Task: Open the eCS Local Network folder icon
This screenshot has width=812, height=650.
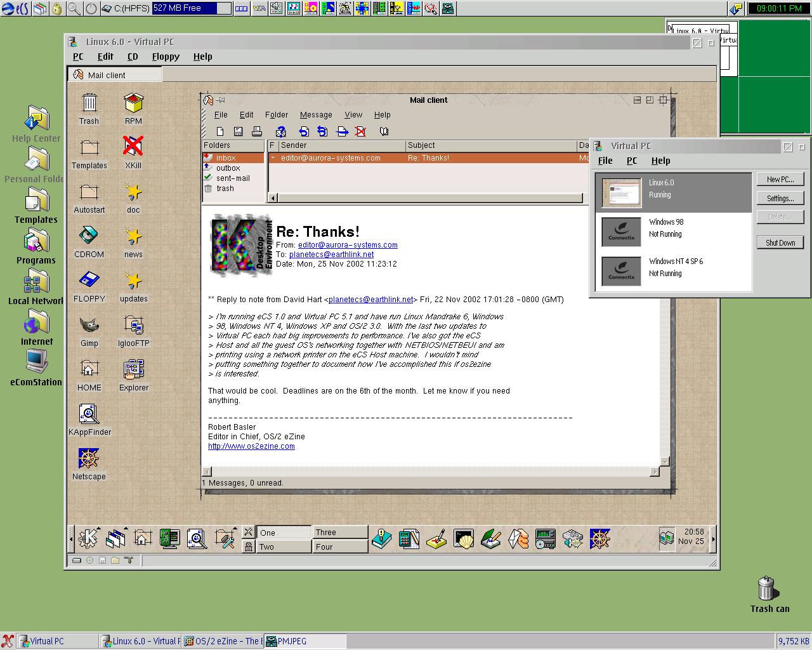Action: (x=36, y=288)
